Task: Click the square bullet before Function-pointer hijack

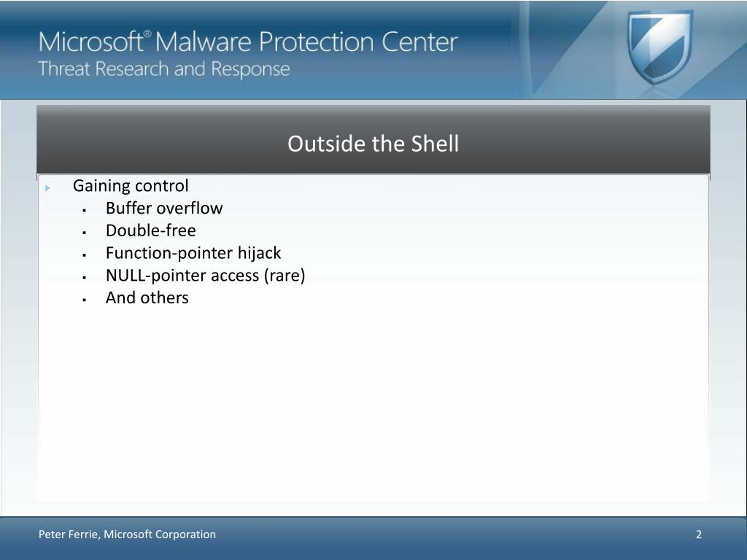Action: click(x=85, y=254)
